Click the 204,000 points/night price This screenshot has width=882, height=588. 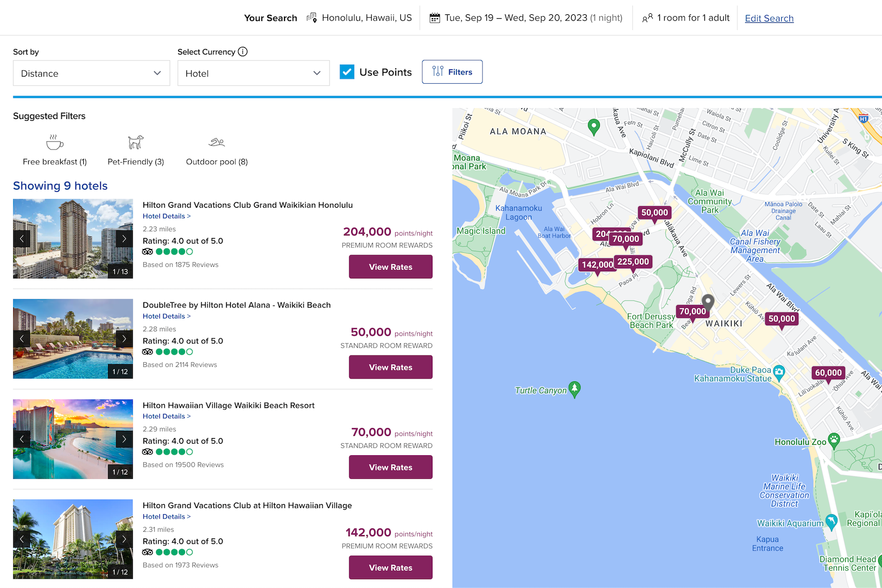[388, 232]
